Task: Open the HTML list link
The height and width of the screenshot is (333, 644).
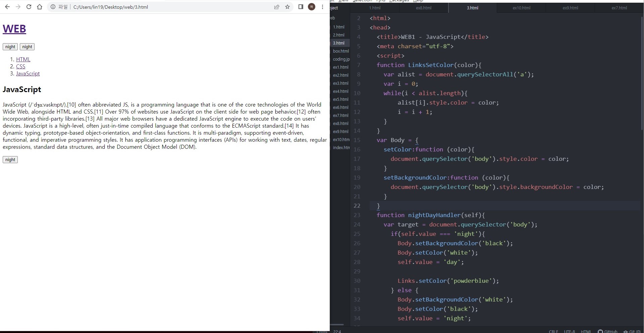Action: 23,59
